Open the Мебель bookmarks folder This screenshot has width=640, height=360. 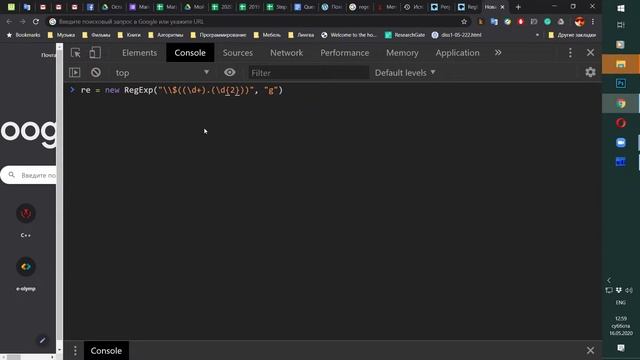(267, 35)
